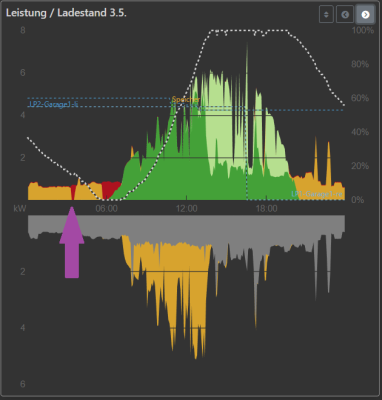382x400 pixels.
Task: Toggle the up-down arrows graph size button
Action: [x=326, y=15]
